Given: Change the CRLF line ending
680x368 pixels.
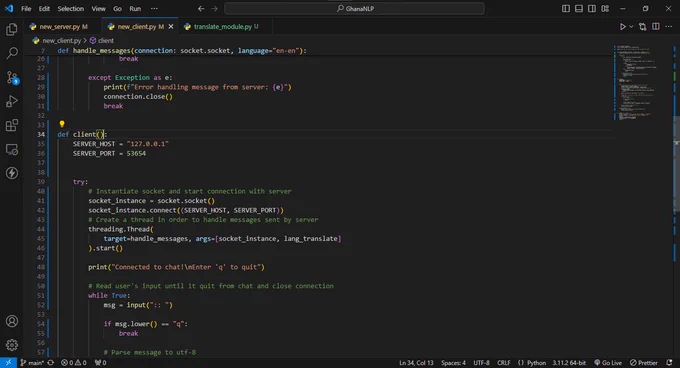Looking at the screenshot, I should [x=503, y=362].
